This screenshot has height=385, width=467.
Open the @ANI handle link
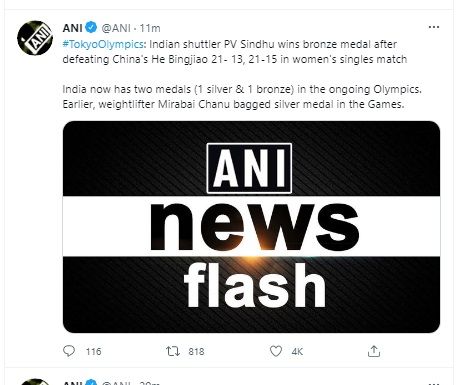(x=116, y=28)
